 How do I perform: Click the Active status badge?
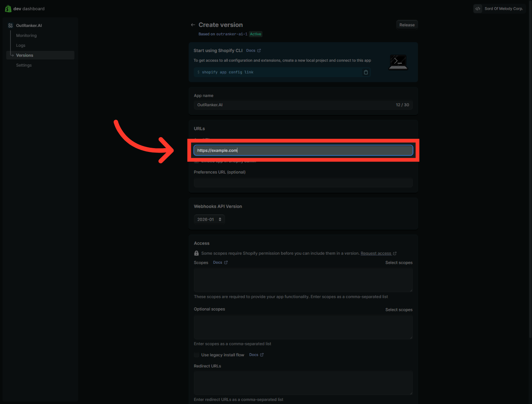tap(256, 34)
